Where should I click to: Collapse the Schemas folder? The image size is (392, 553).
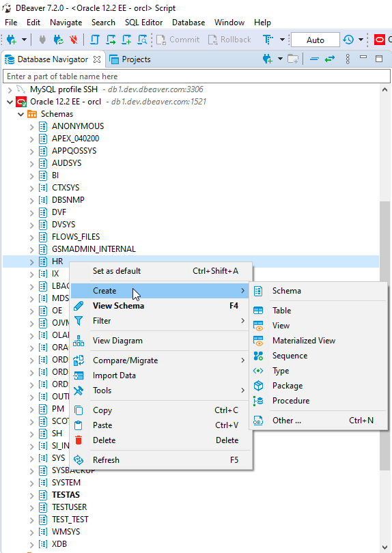tap(20, 114)
